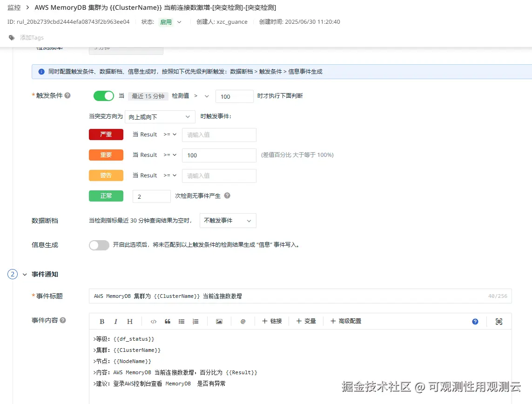The width and height of the screenshot is (532, 404).
Task: Click the 严重 Result value input
Action: click(219, 135)
